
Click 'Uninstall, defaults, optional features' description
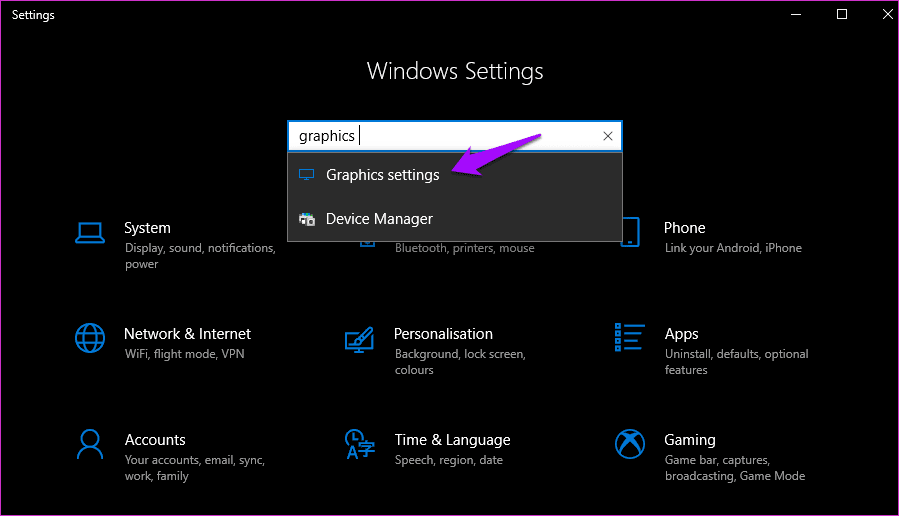(x=736, y=362)
